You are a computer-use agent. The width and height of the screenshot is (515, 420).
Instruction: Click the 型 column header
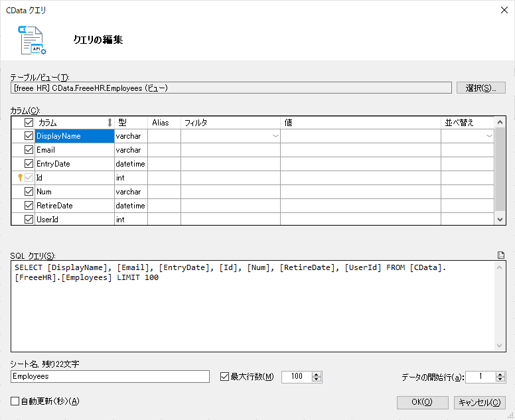(x=131, y=123)
